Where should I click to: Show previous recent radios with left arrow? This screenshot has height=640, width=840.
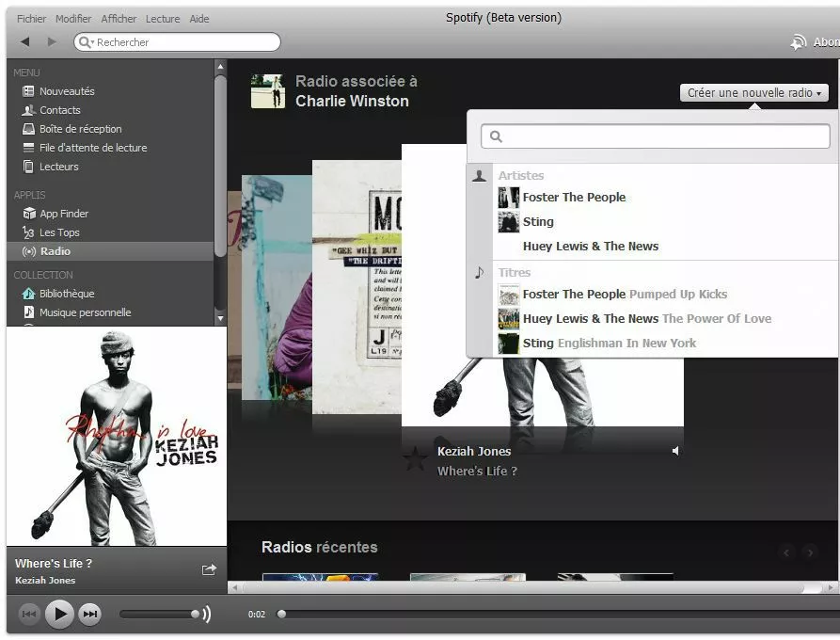point(786,552)
